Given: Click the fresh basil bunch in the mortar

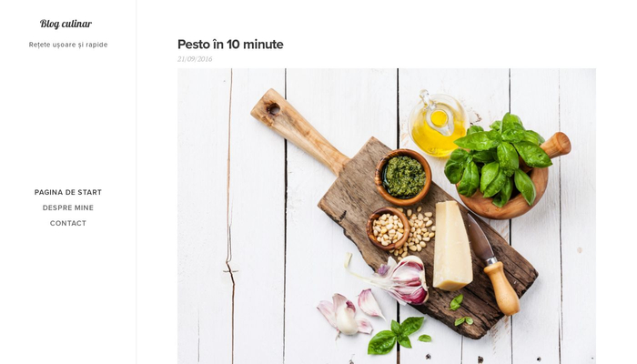Looking at the screenshot, I should [497, 158].
